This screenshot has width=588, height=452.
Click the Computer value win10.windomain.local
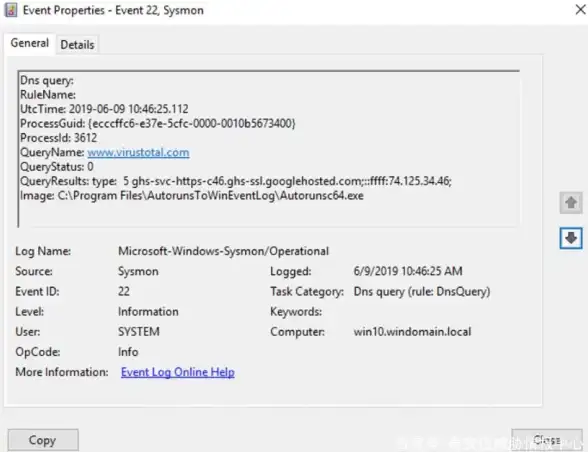(x=412, y=332)
